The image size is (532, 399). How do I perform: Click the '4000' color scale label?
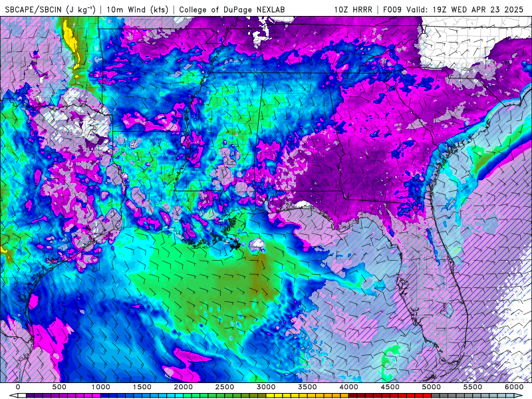348,387
